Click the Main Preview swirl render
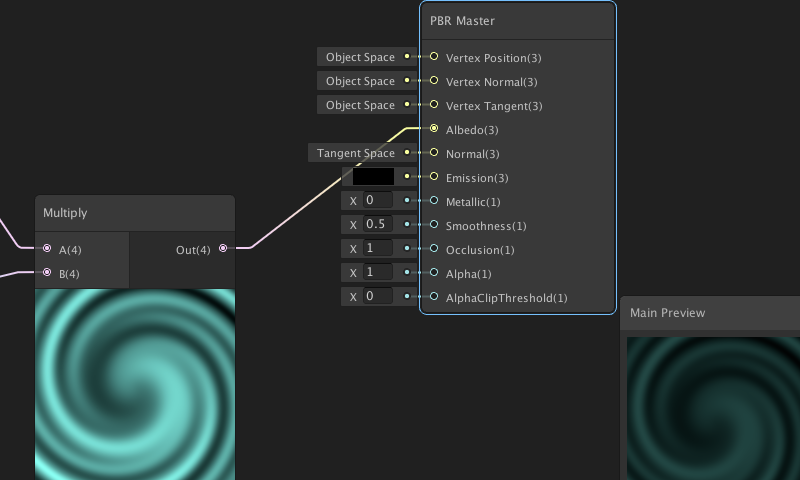 [713, 408]
